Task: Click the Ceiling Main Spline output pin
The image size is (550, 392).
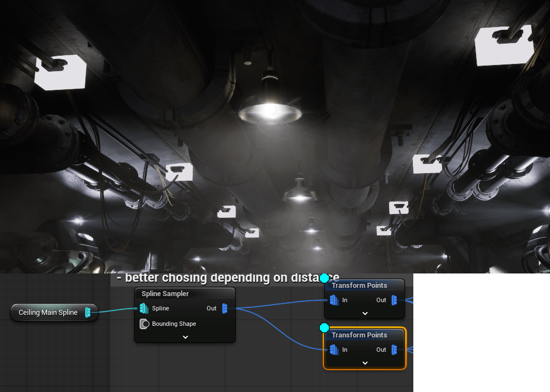Action: tap(88, 313)
